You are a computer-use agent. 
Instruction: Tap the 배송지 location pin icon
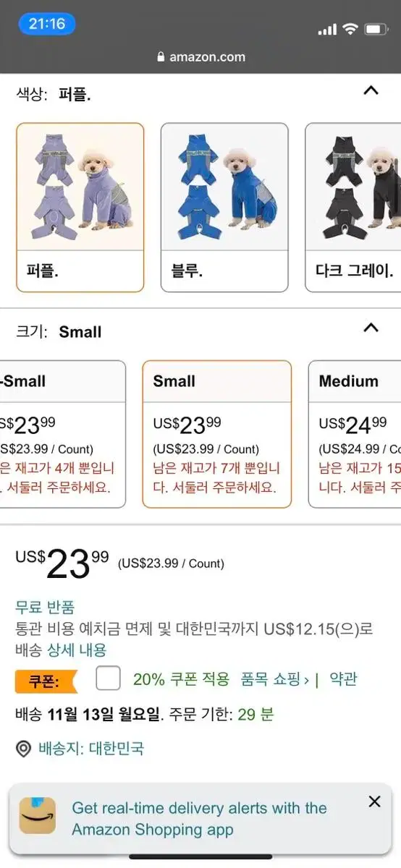(x=24, y=749)
